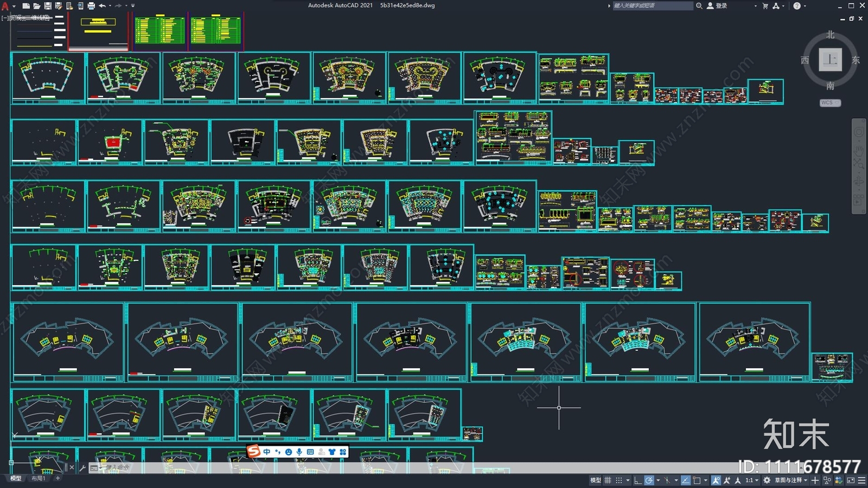Click the status bar customization hamburger icon

click(x=861, y=480)
